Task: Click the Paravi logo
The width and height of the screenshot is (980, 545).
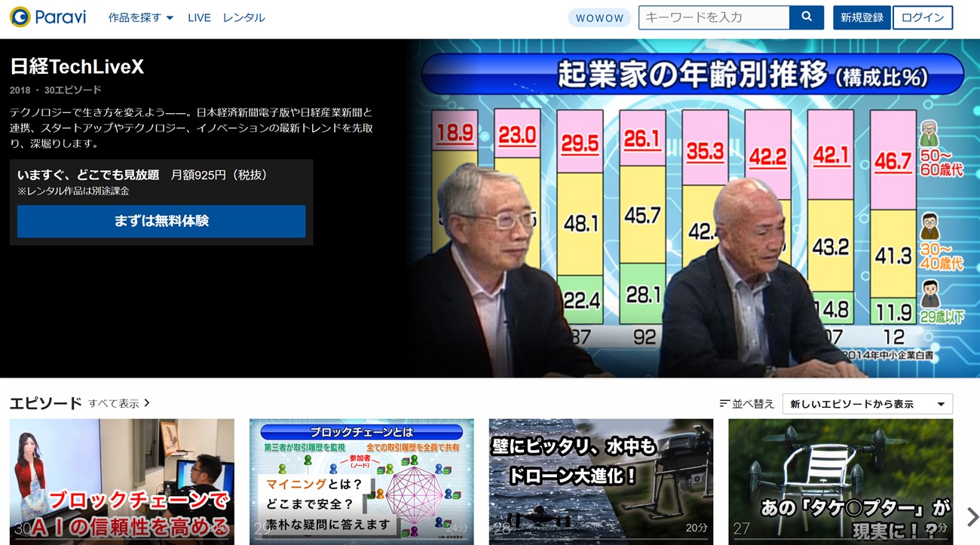Action: (x=48, y=17)
